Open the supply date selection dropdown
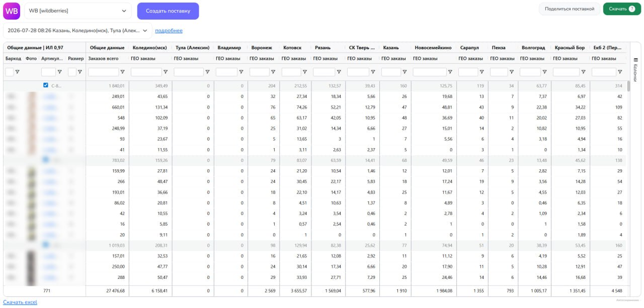Viewport: 644px width, 308px height. 77,31
